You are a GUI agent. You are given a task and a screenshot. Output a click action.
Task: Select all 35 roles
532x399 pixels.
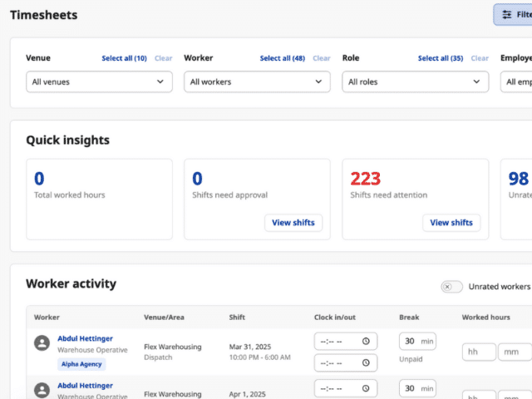[x=441, y=58]
